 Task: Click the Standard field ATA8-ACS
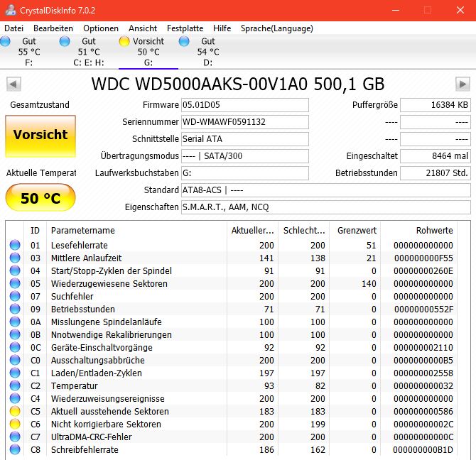coord(325,190)
